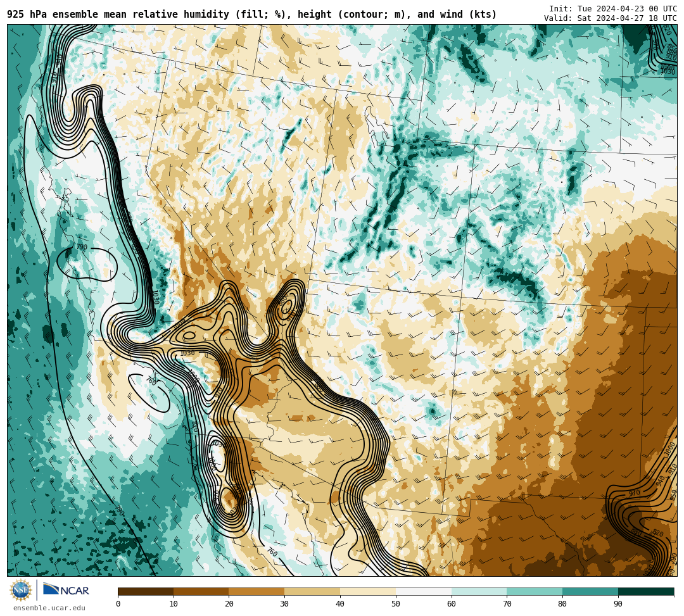Click the colorbar tick label 30
The image size is (684, 616).
(284, 604)
